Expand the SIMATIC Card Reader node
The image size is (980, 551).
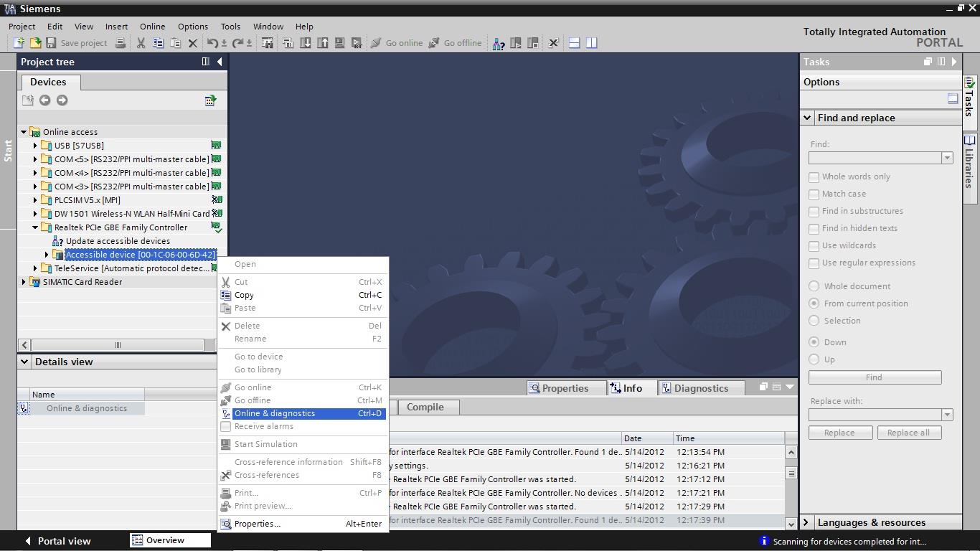(x=24, y=282)
